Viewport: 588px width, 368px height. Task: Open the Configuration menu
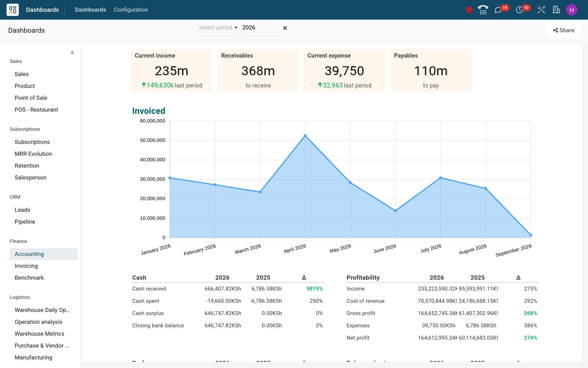point(131,10)
